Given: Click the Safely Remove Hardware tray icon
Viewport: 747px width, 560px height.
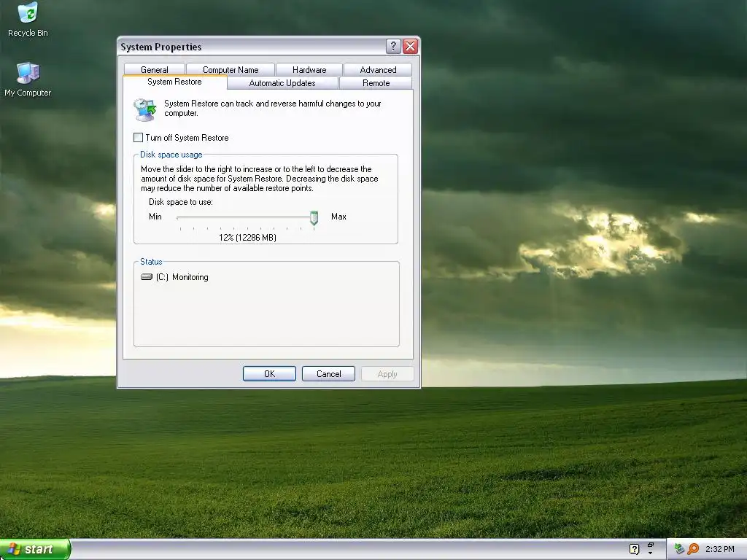Looking at the screenshot, I should coord(679,549).
